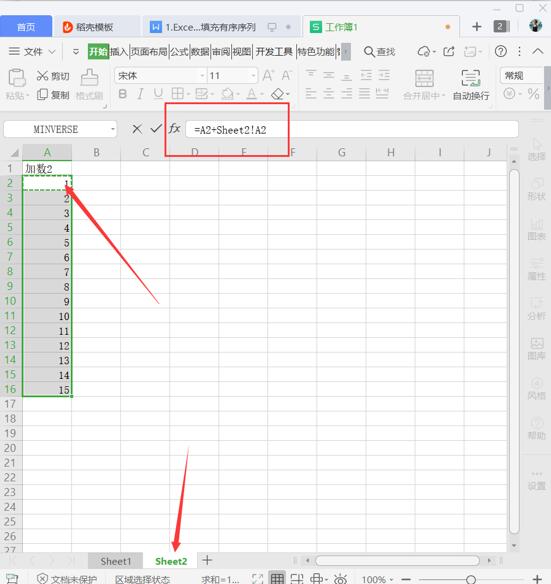Viewport: 551px width, 584px height.
Task: Confirm the formula with the checkmark icon
Action: [156, 129]
